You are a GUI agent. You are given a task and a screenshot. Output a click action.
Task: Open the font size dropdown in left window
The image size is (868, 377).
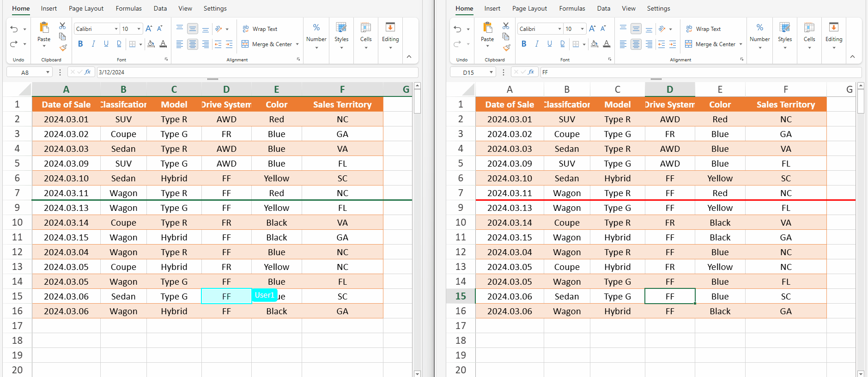(x=139, y=29)
